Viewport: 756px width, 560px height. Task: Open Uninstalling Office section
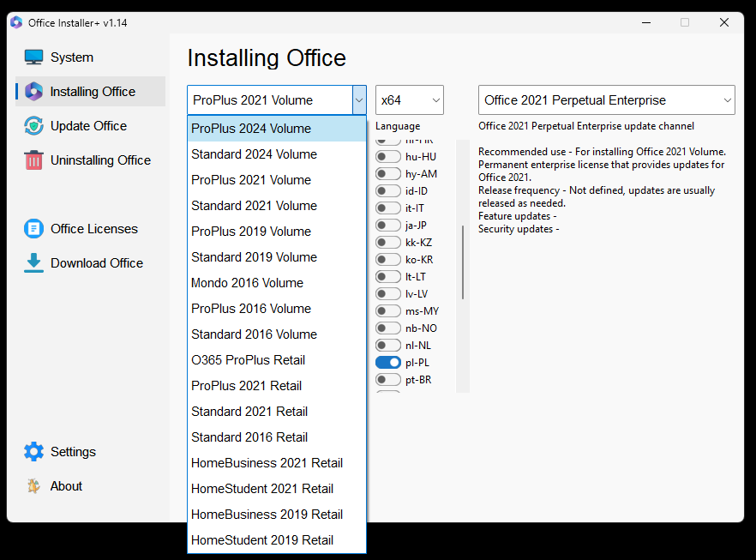[101, 160]
